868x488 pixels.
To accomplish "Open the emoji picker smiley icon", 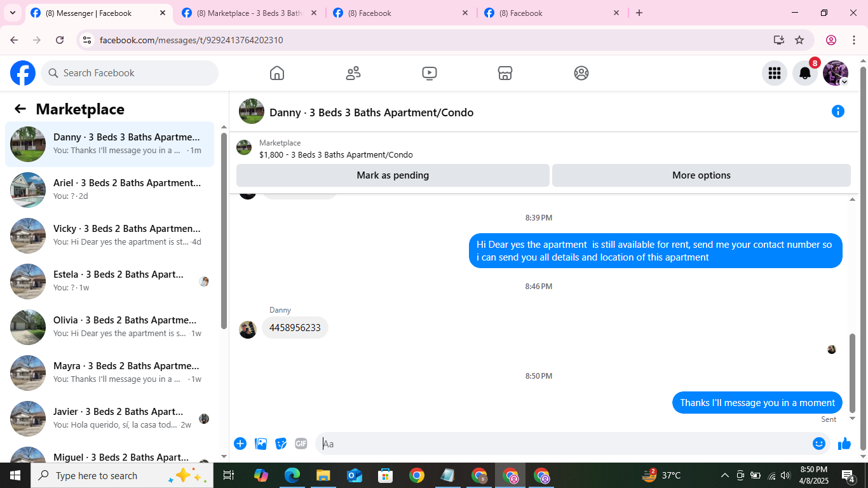I will point(819,444).
